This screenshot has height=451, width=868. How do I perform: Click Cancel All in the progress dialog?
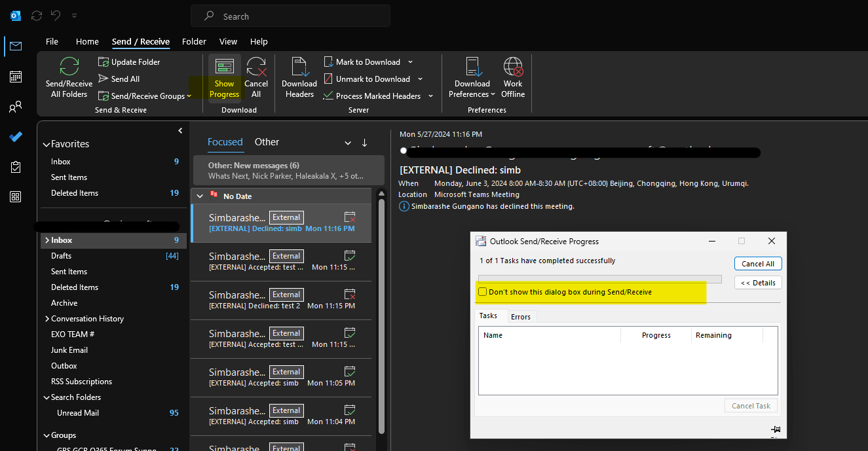tap(758, 264)
